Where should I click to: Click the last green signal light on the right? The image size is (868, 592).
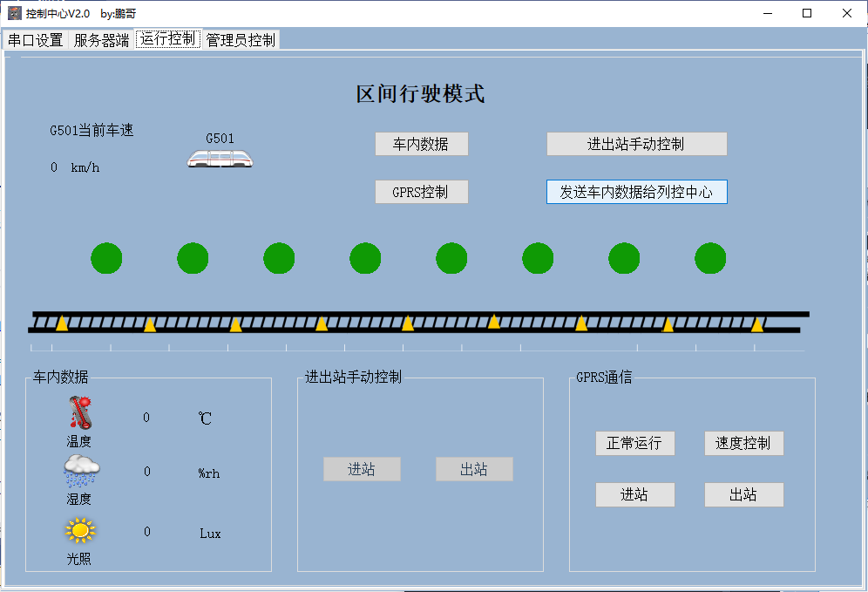click(x=710, y=257)
